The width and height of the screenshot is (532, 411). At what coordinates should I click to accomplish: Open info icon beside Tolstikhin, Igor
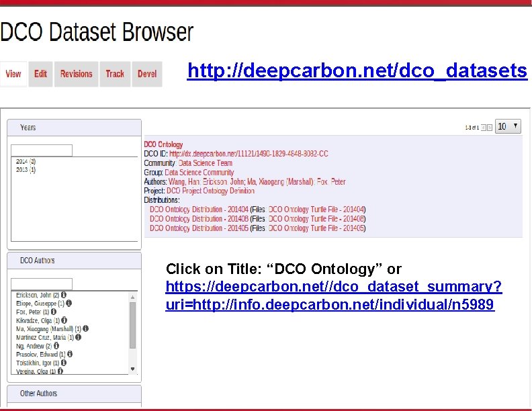pos(64,363)
